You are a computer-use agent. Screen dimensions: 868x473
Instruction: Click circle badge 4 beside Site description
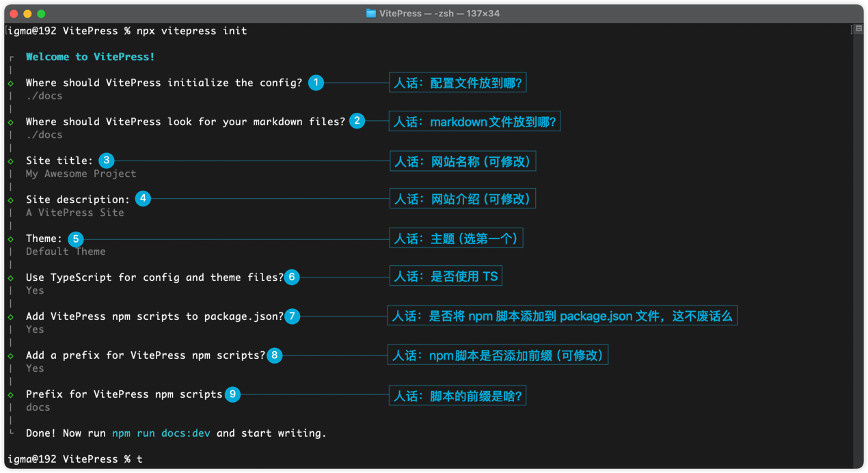142,199
